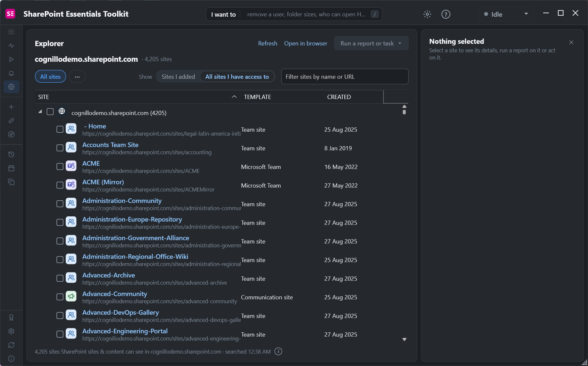Image resolution: width=588 pixels, height=366 pixels.
Task: Click info icon next to search status
Action: pos(278,351)
